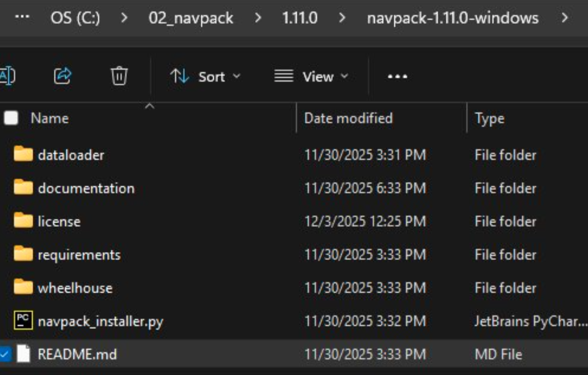The height and width of the screenshot is (375, 588).
Task: Select the wheelhouse folder icon
Action: pos(23,287)
